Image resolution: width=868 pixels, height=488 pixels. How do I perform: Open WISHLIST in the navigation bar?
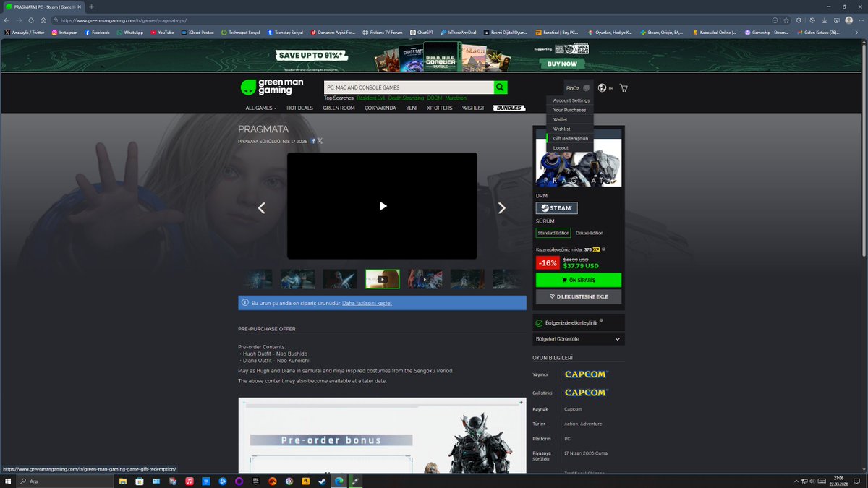click(474, 108)
